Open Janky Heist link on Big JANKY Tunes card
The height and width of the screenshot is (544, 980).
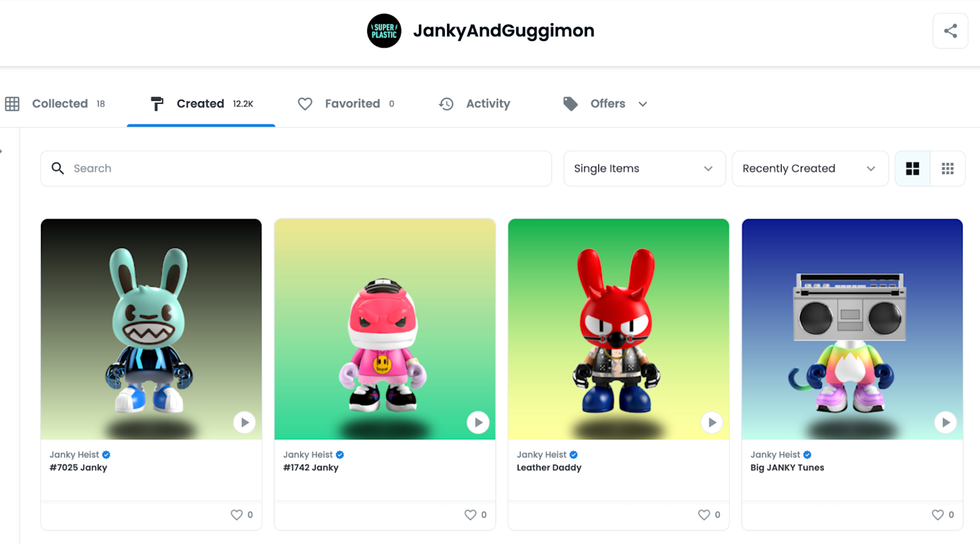click(x=775, y=455)
